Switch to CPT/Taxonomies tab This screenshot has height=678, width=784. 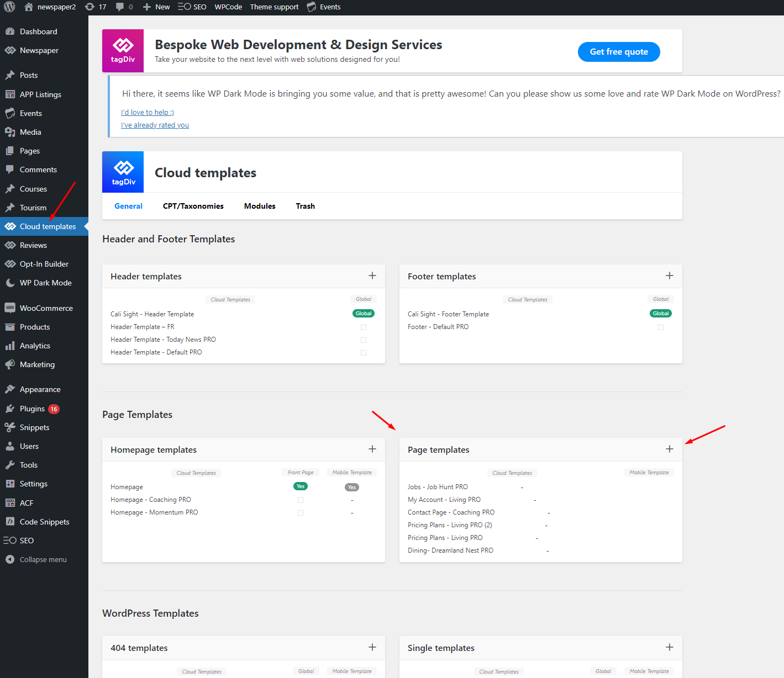coord(193,206)
